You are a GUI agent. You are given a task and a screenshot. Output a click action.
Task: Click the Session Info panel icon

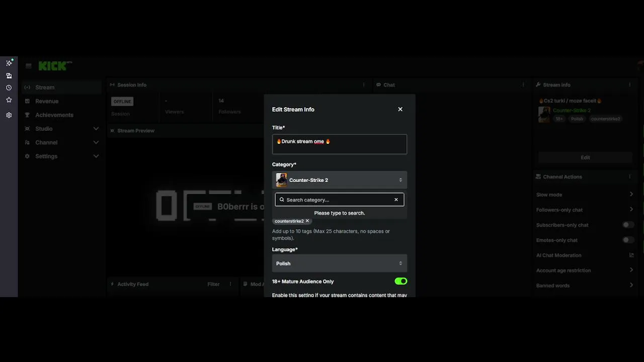coord(112,85)
